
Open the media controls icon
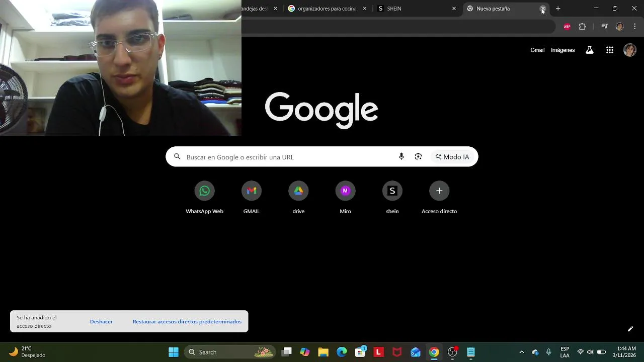click(605, 27)
